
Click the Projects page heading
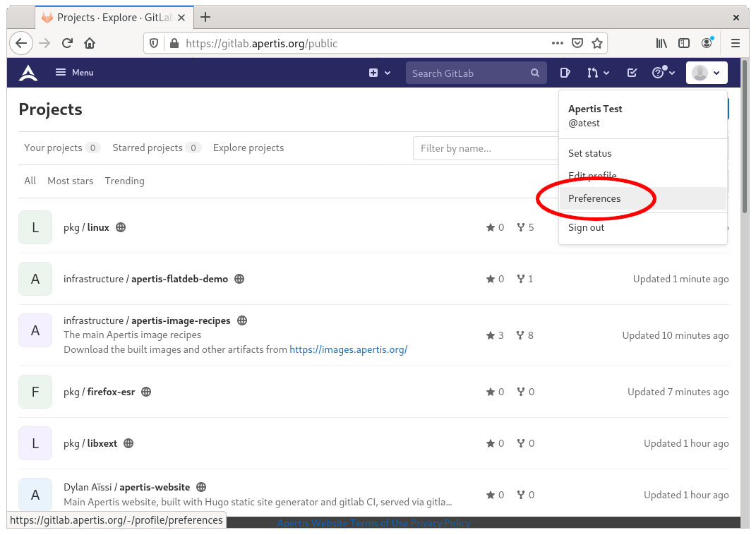tap(51, 109)
